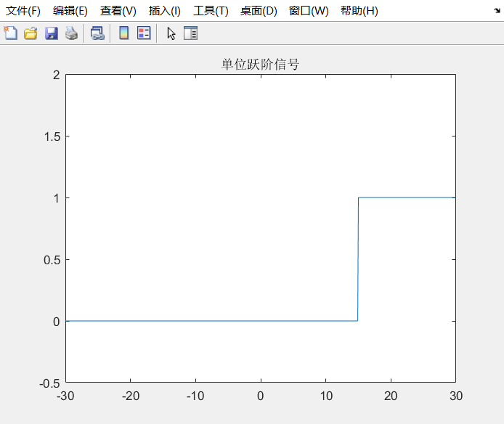The image size is (504, 424).
Task: Open the 工具(T) menu
Action: pos(211,11)
